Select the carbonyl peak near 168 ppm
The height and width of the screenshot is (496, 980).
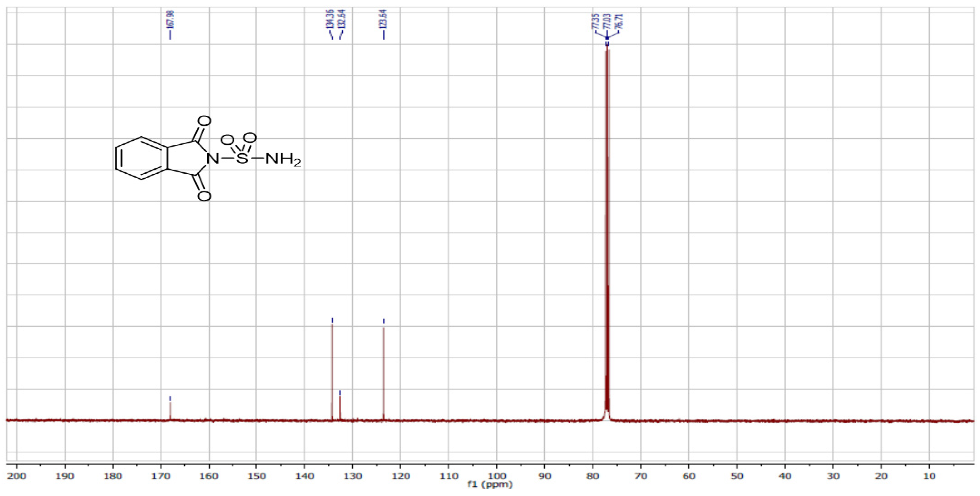click(x=170, y=411)
